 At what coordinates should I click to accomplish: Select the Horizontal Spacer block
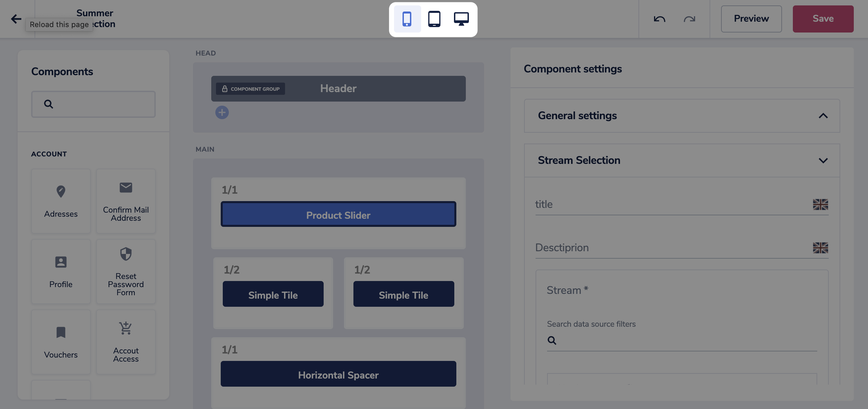tap(339, 374)
